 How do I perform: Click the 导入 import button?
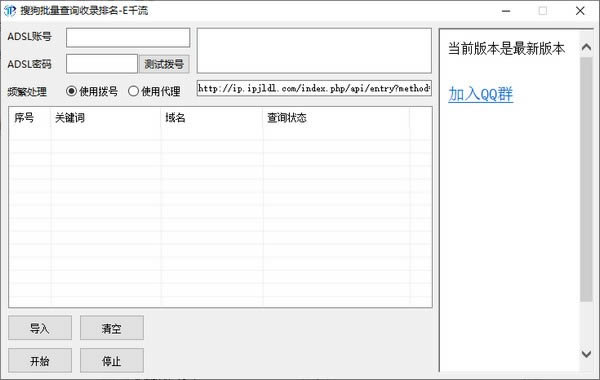coord(40,328)
